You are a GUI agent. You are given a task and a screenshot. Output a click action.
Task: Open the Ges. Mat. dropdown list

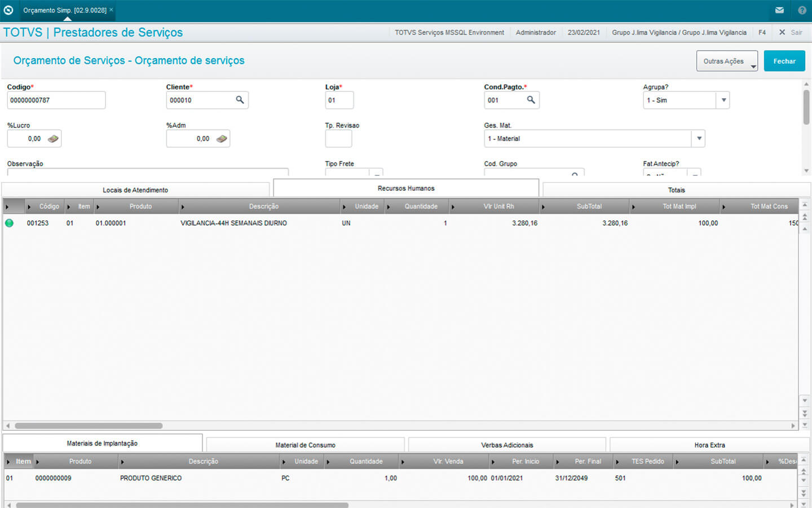point(699,139)
